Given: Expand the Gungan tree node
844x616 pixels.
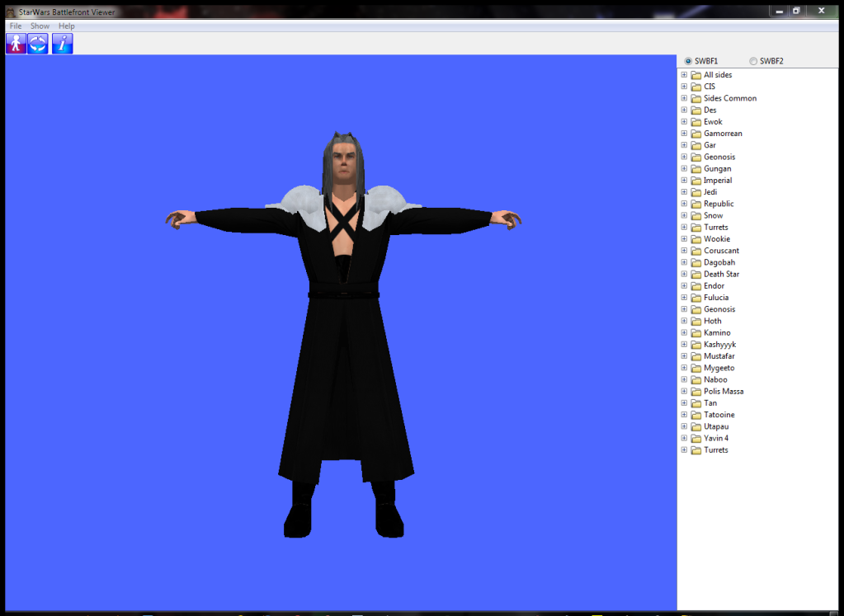Looking at the screenshot, I should pos(684,168).
